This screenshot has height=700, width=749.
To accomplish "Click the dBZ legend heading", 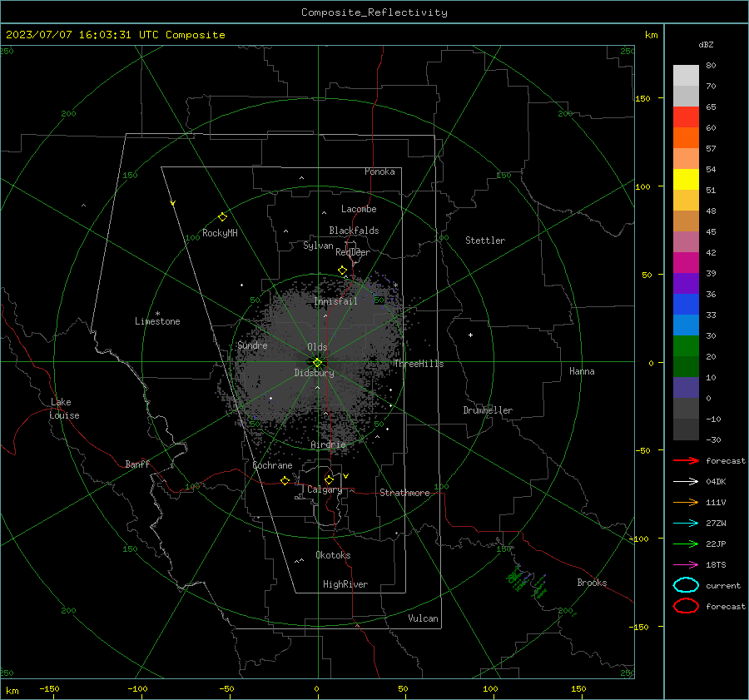I will pos(706,45).
